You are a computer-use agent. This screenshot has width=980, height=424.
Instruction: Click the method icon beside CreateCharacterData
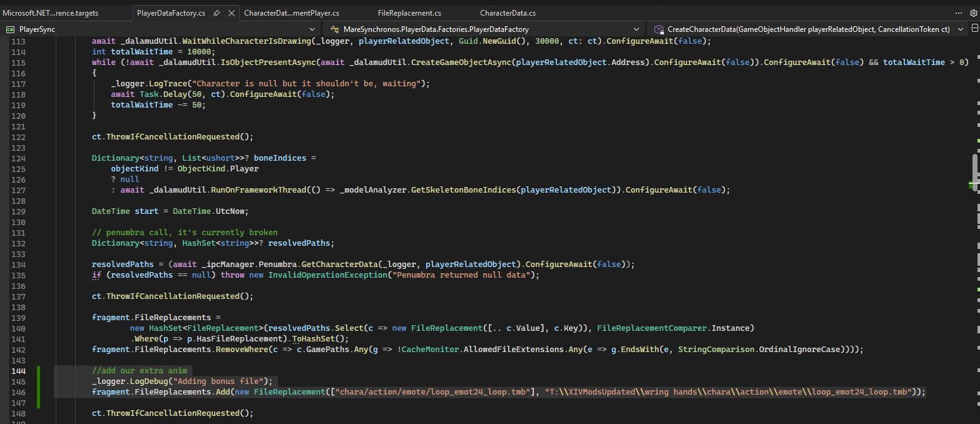click(x=659, y=29)
